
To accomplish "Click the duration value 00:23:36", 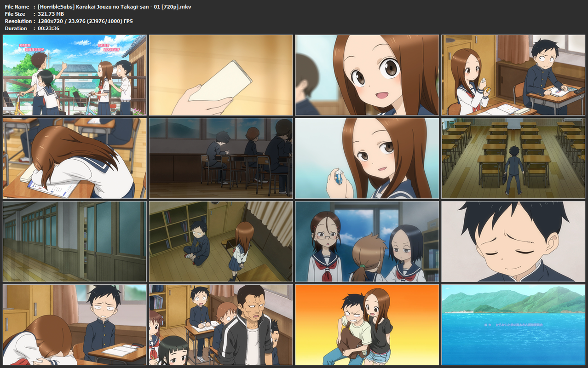I will click(x=48, y=29).
